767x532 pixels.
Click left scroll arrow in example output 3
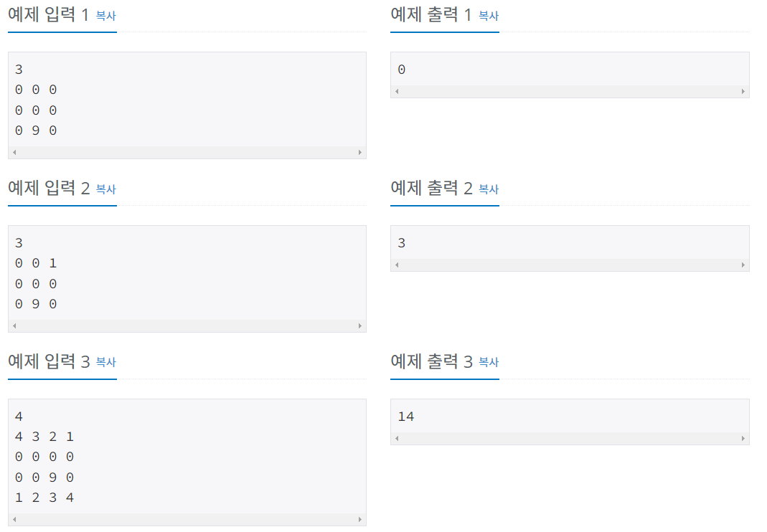(x=397, y=438)
